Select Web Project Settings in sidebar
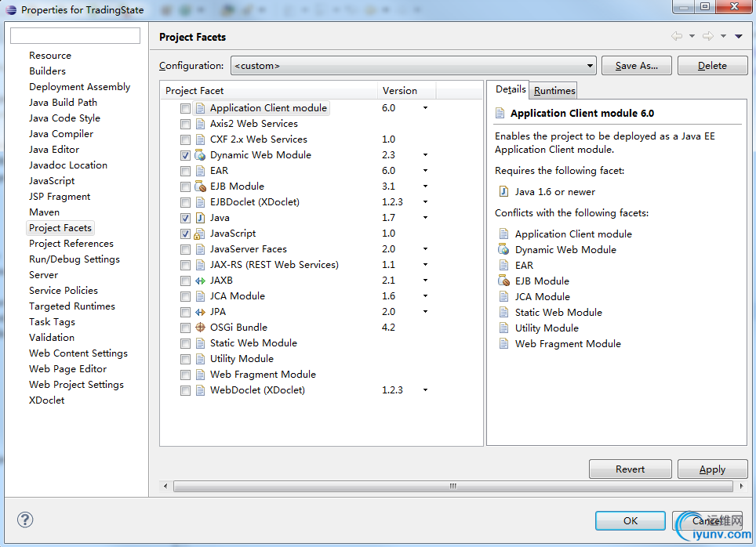The height and width of the screenshot is (547, 756). tap(76, 385)
